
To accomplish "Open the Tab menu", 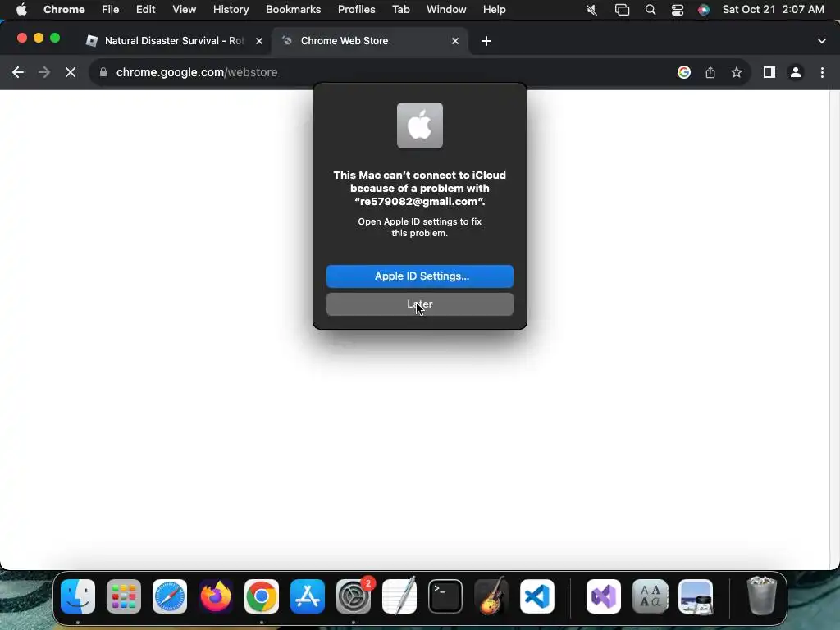I will coord(400,10).
